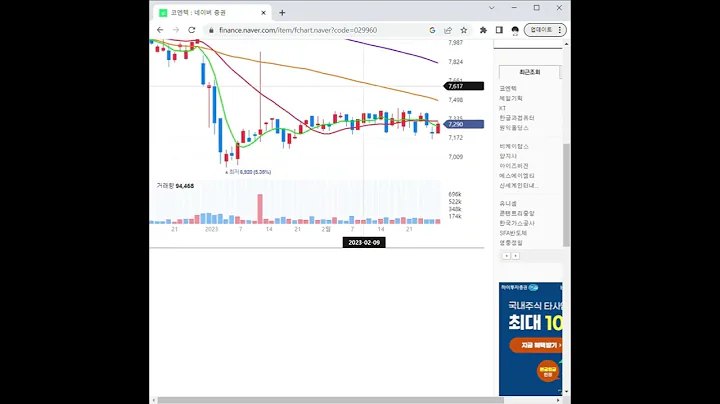Click the 7,290 current price label
720x404 pixels.
click(464, 124)
